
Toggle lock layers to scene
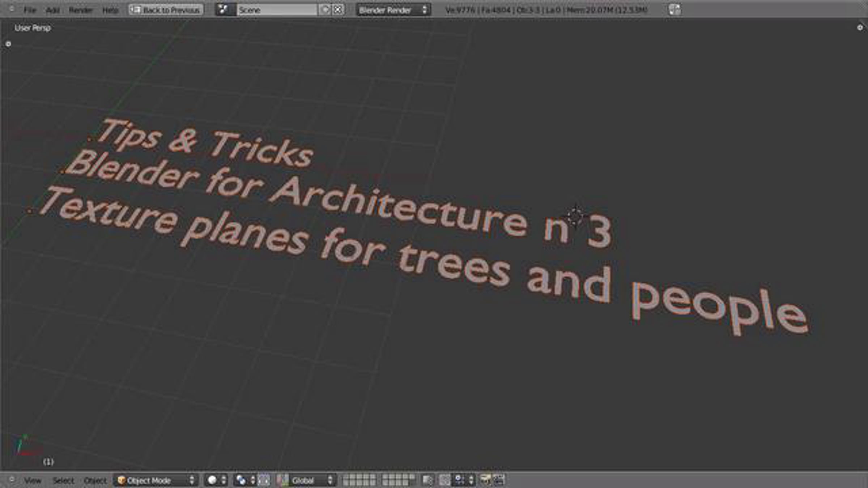click(427, 480)
